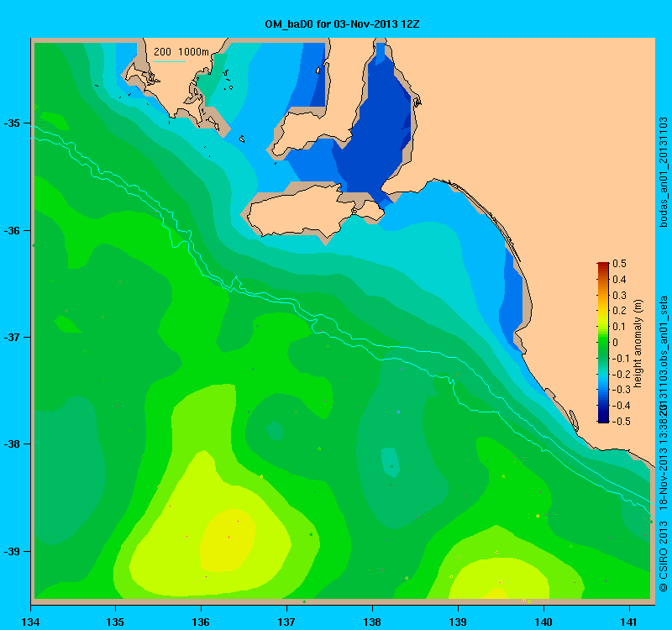The width and height of the screenshot is (672, 630).
Task: Click the -38 latitude axis label
Action: click(12, 444)
